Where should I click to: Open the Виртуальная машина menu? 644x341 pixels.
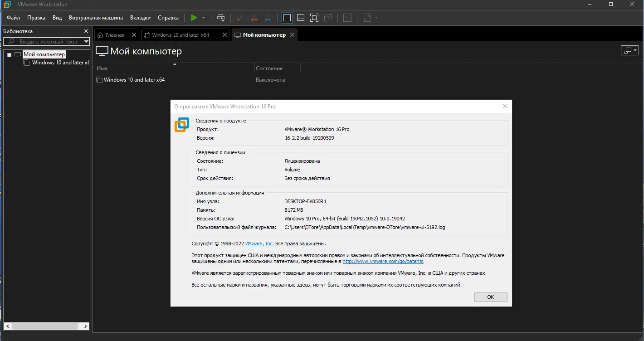pyautogui.click(x=96, y=18)
